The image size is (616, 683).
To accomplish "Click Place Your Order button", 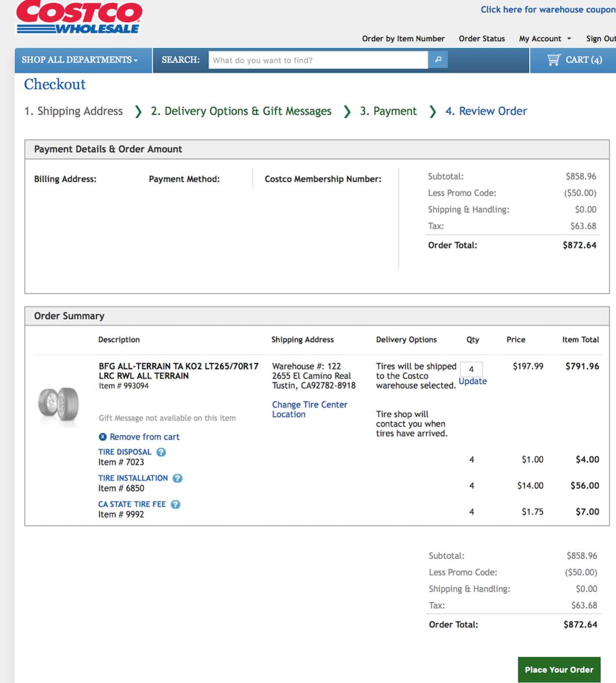I will (559, 670).
